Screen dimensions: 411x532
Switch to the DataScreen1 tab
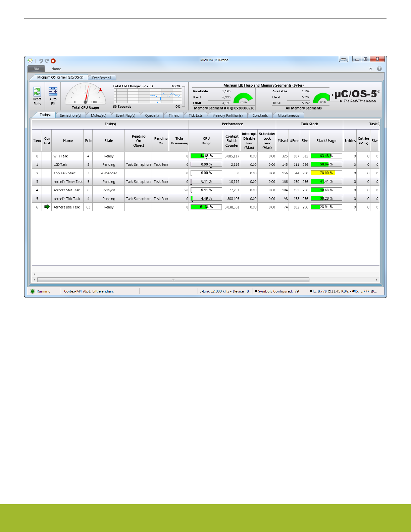[102, 78]
